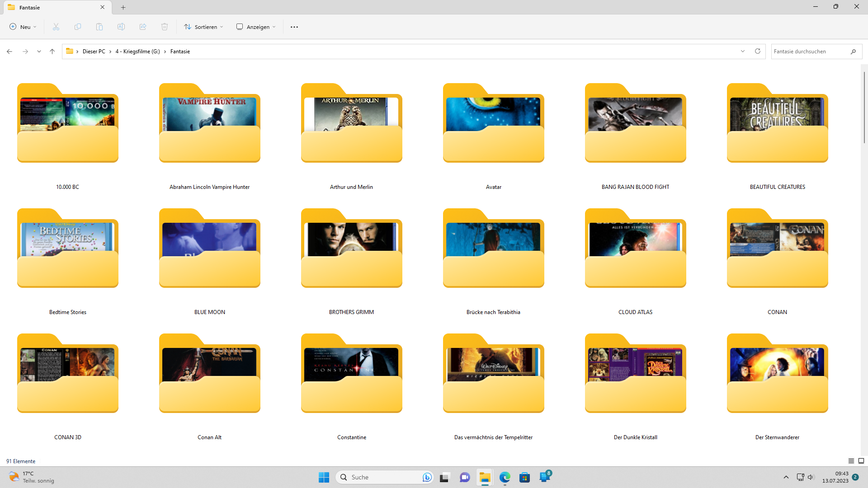Screen dimensions: 868x488
Task: Open the Neu menu
Action: click(x=23, y=27)
